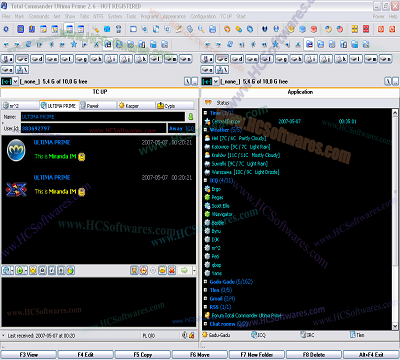Expand the Gadu-Gadu group

(x=206, y=282)
